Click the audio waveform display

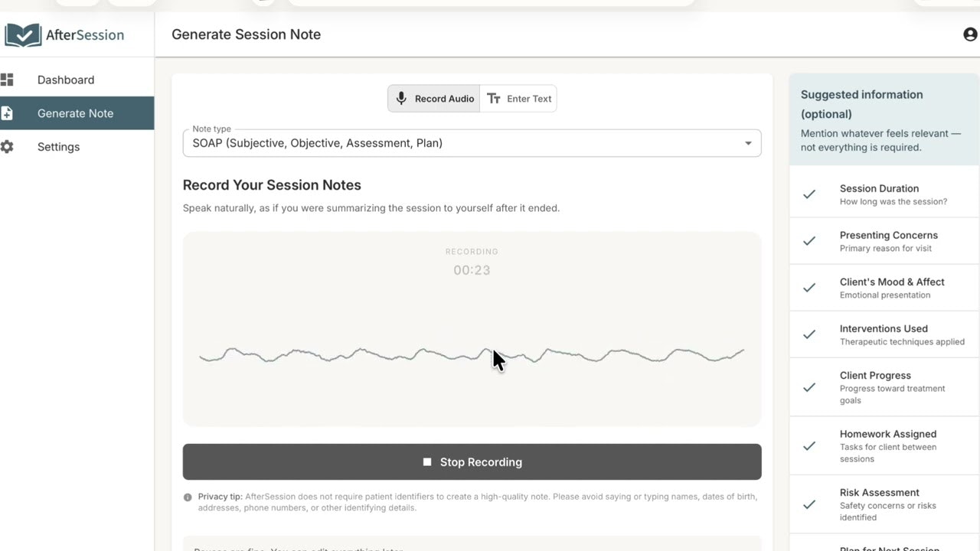pyautogui.click(x=472, y=355)
